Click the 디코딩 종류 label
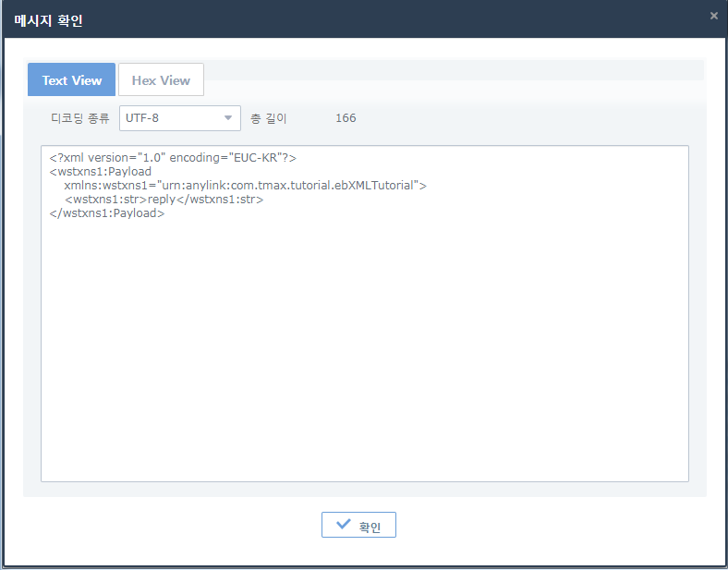The image size is (728, 570). [79, 118]
